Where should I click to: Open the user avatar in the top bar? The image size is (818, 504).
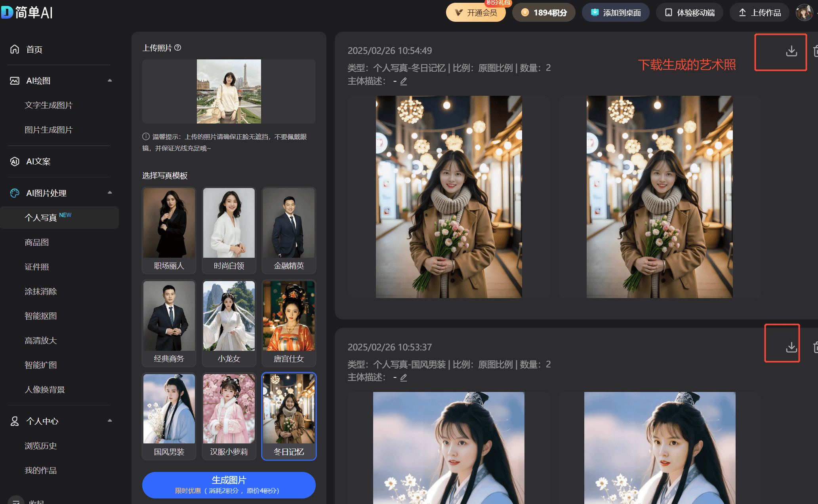click(x=804, y=13)
